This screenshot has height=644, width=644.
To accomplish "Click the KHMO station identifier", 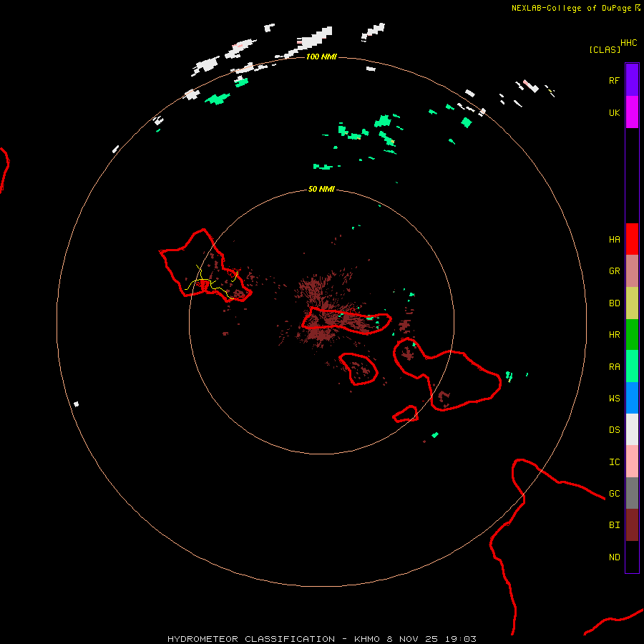I will coord(367,639).
